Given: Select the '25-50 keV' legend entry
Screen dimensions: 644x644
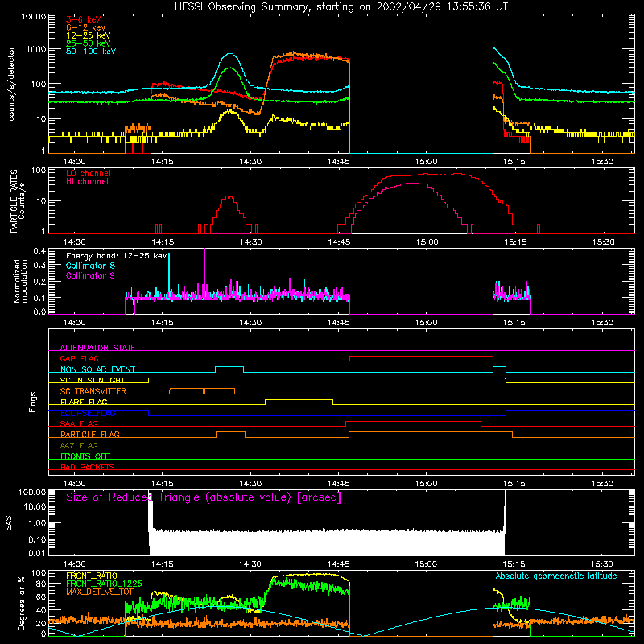Looking at the screenshot, I should tap(89, 43).
